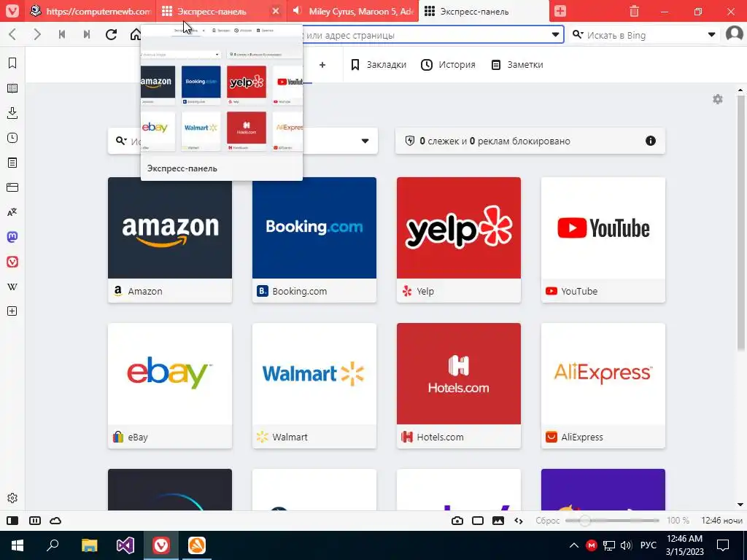747x560 pixels.
Task: Open File Explorer from taskbar
Action: pyautogui.click(x=89, y=545)
